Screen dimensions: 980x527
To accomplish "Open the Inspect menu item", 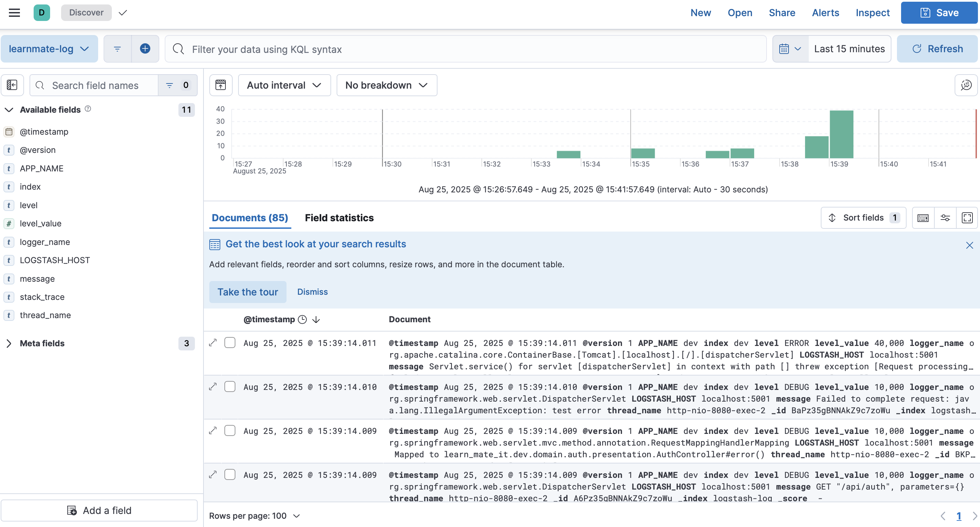I will point(872,13).
